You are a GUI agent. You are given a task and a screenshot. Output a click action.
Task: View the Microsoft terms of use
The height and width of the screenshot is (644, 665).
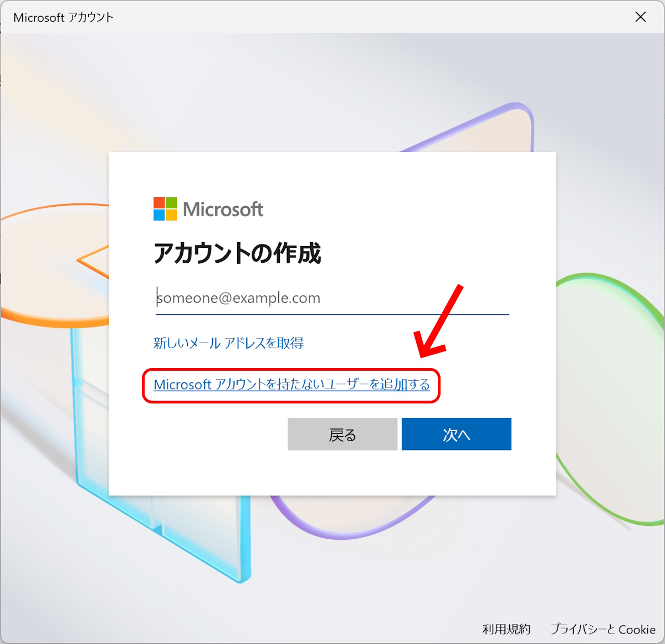pos(507,629)
